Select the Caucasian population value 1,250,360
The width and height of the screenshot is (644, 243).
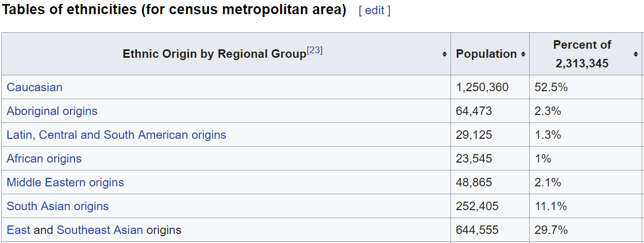point(482,87)
